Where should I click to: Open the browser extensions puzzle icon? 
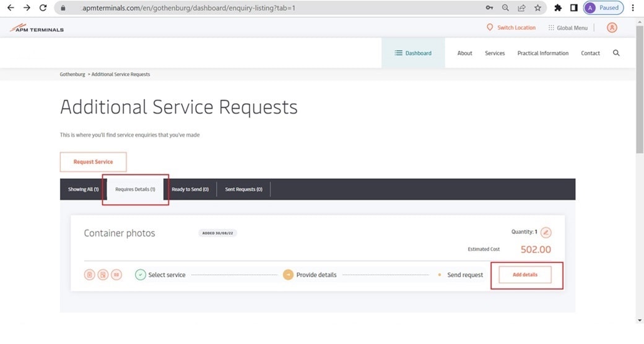point(558,8)
